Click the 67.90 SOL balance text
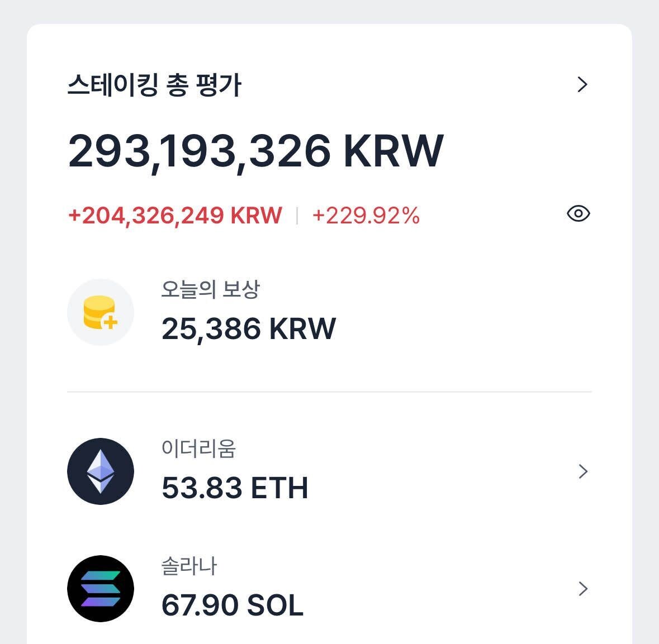The height and width of the screenshot is (644, 659). [232, 605]
